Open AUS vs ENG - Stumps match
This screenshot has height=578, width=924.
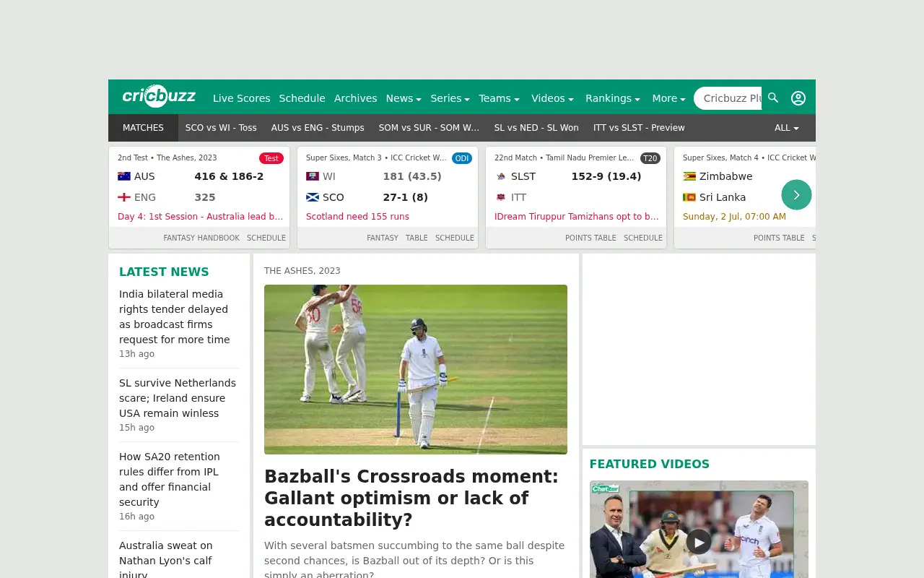tap(318, 128)
